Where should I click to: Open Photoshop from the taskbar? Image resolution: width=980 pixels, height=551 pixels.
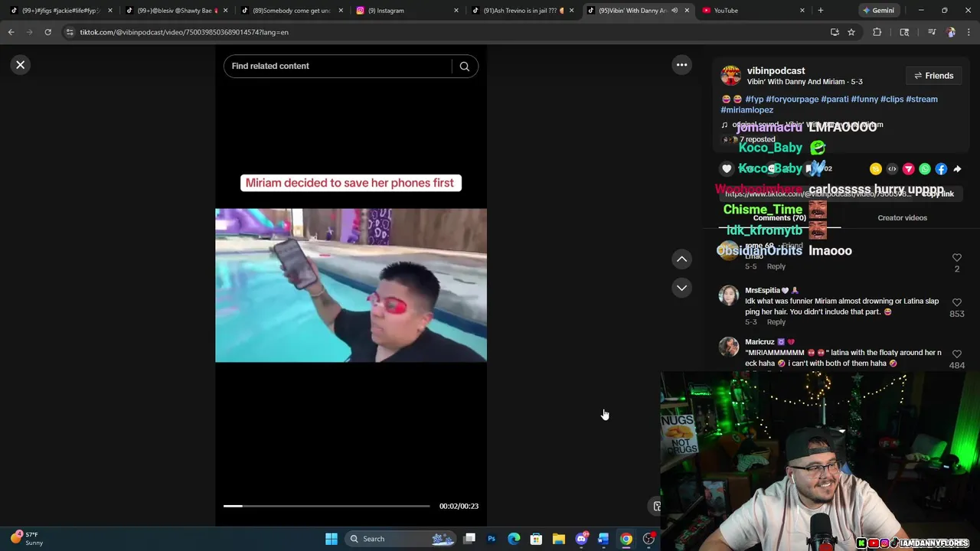click(x=492, y=539)
